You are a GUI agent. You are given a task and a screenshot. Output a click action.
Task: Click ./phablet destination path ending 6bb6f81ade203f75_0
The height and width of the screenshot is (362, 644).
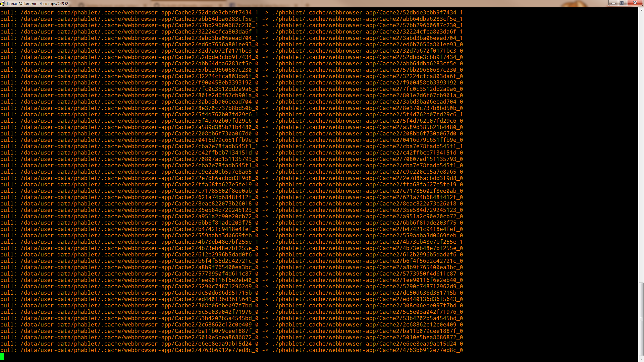[368, 223]
